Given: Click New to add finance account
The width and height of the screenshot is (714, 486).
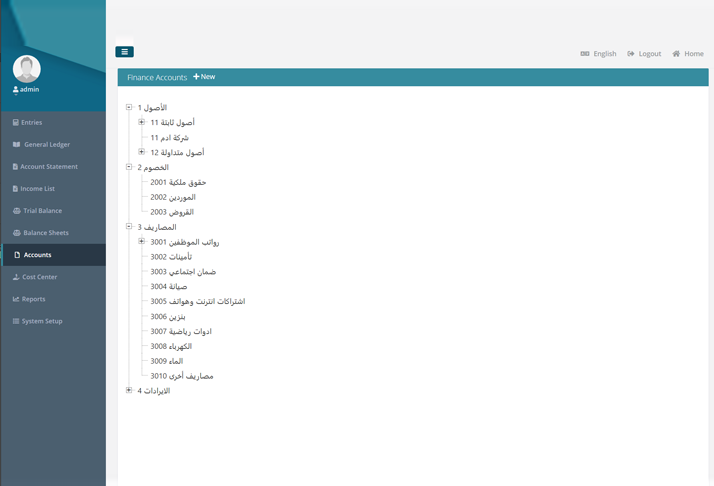Looking at the screenshot, I should (204, 77).
